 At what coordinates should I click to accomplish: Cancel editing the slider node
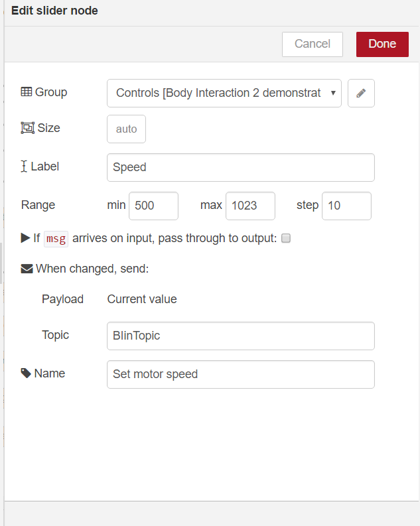[312, 44]
